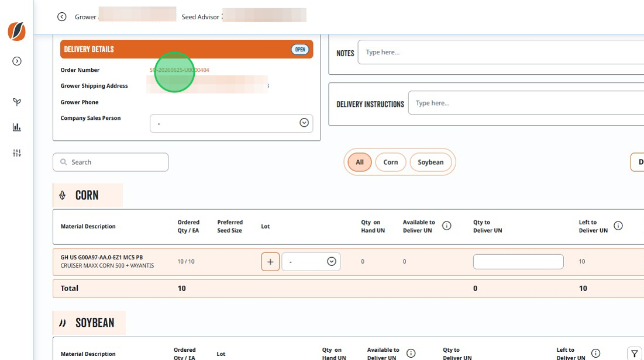644x360 pixels.
Task: Open the sliders settings sidebar icon
Action: [x=17, y=153]
